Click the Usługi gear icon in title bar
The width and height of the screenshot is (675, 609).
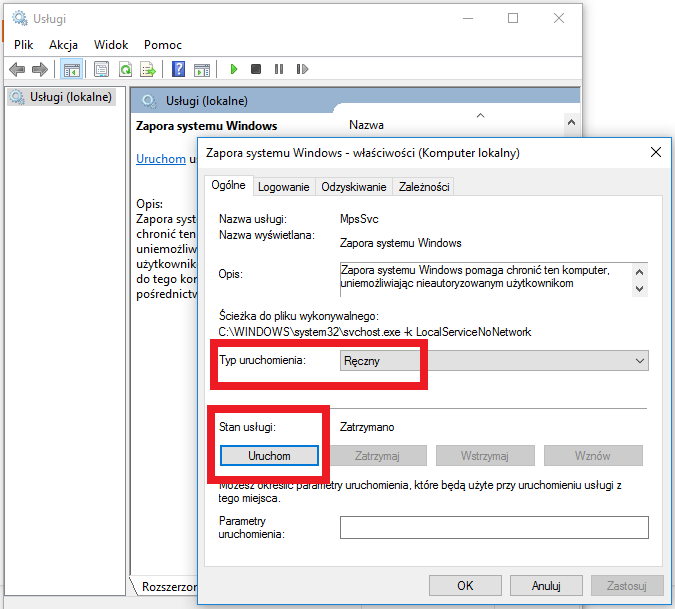pos(20,18)
